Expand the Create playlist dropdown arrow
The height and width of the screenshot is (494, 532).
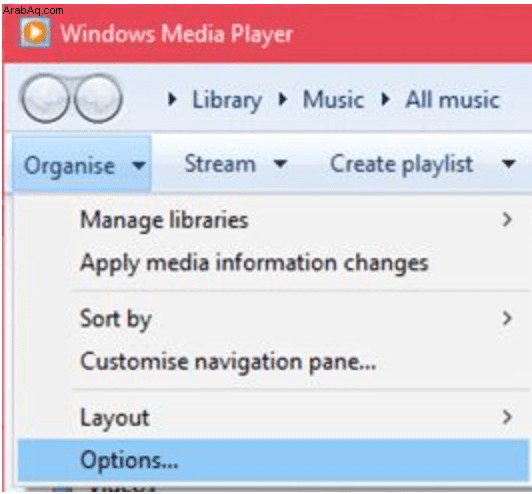[509, 164]
